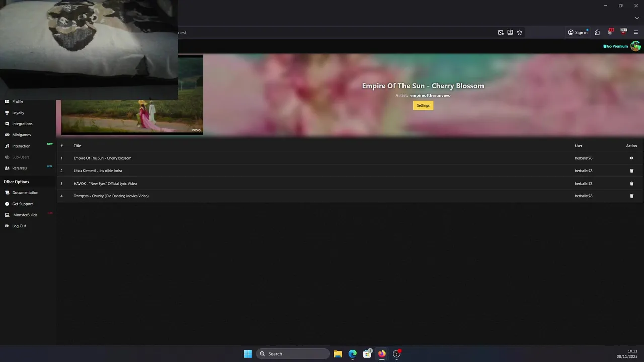Click the question mark icon beside Get Support
Image resolution: width=644 pixels, height=362 pixels.
7,204
